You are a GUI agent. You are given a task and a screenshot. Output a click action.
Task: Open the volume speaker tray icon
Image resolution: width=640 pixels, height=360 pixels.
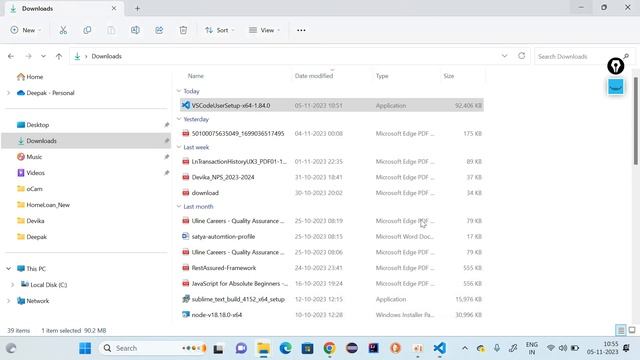click(563, 348)
